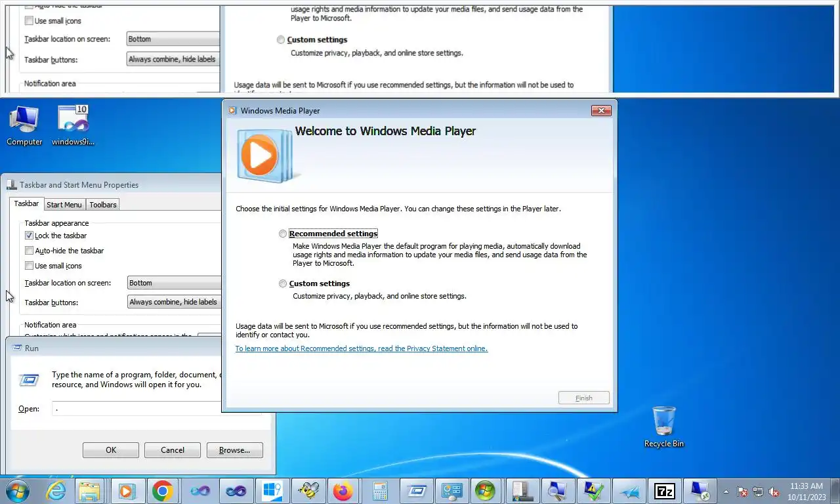840x504 pixels.
Task: Open Taskbar location combo box in Properties window
Action: [174, 283]
